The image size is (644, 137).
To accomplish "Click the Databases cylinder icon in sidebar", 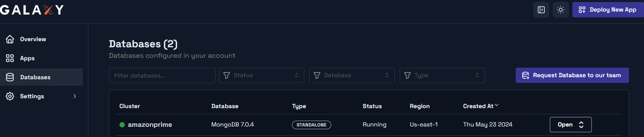I will (x=10, y=77).
